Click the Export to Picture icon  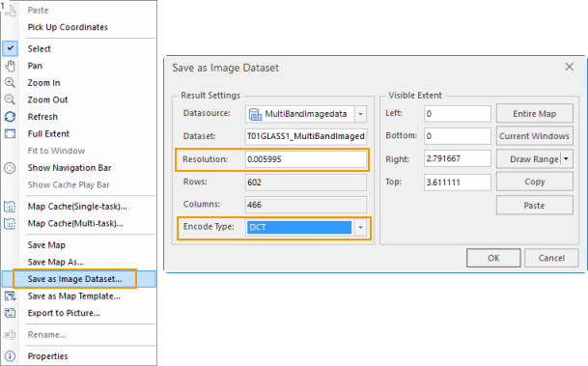point(10,313)
